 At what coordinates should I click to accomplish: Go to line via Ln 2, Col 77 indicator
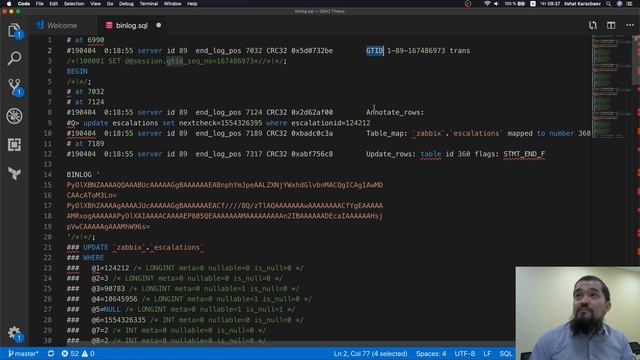[370, 353]
